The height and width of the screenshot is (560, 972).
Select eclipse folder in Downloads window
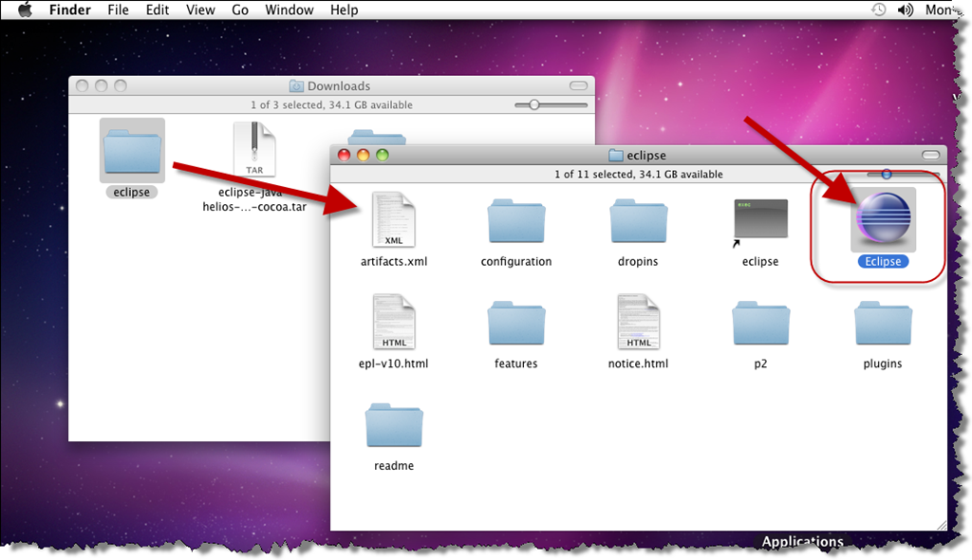132,151
